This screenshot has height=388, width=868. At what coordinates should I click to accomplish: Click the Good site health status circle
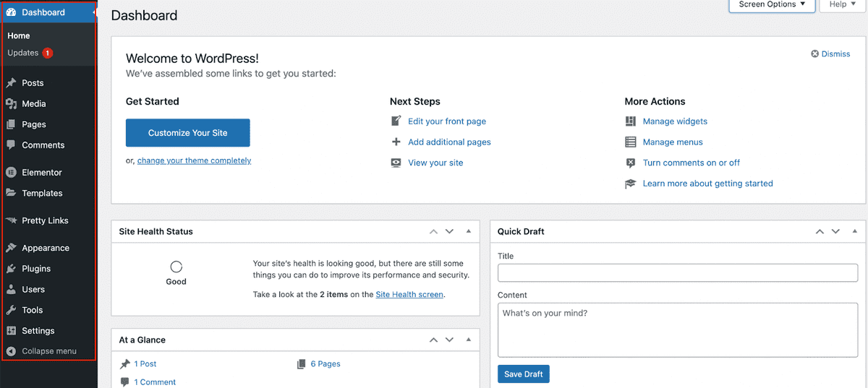[x=176, y=267]
